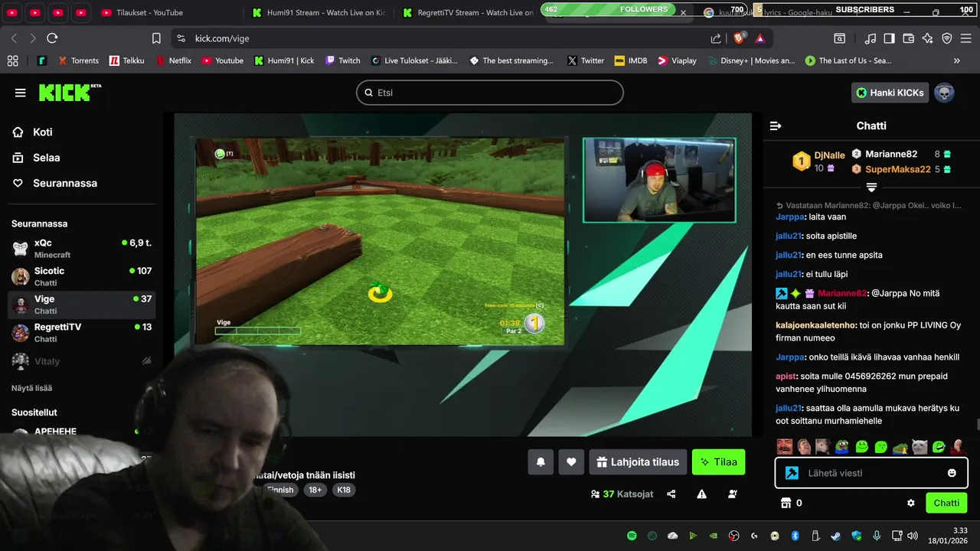Click the K18 stream tag

click(344, 490)
